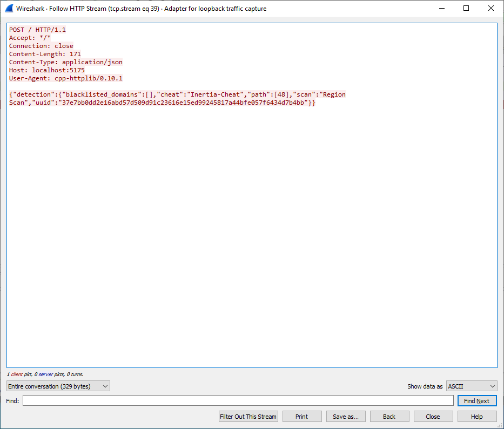The width and height of the screenshot is (504, 429).
Task: Click the Wireshark shark fin title icon
Action: coord(9,9)
